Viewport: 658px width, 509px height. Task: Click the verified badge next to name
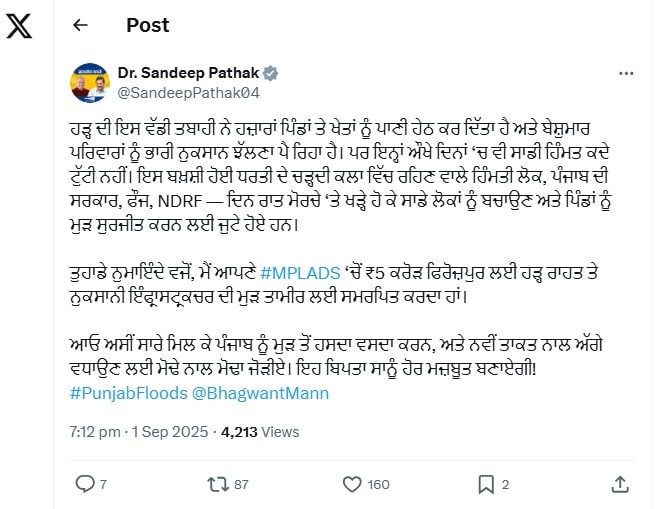(x=271, y=74)
